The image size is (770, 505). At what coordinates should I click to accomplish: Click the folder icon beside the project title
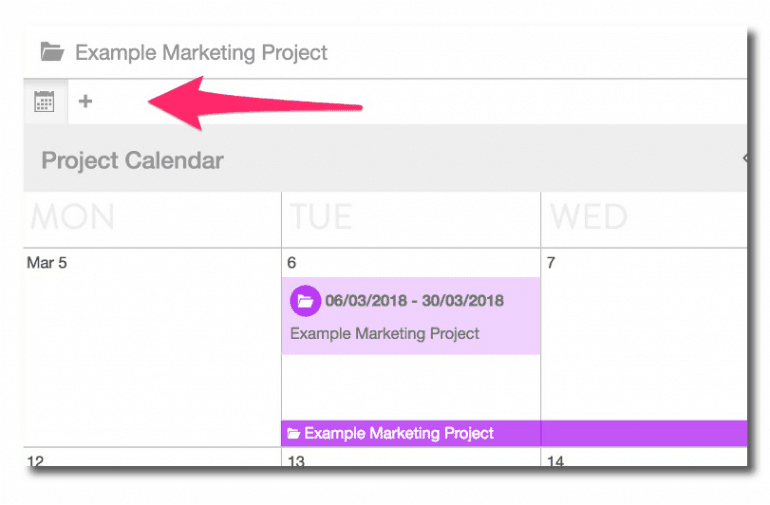point(52,52)
